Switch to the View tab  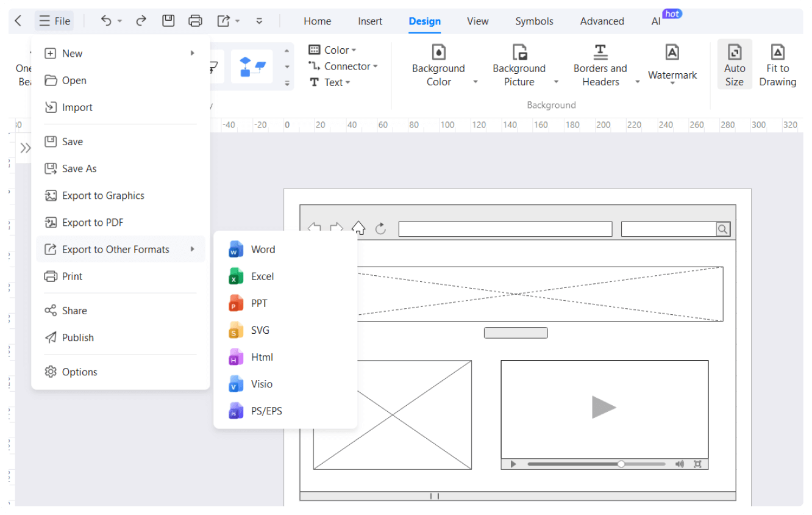(x=478, y=21)
